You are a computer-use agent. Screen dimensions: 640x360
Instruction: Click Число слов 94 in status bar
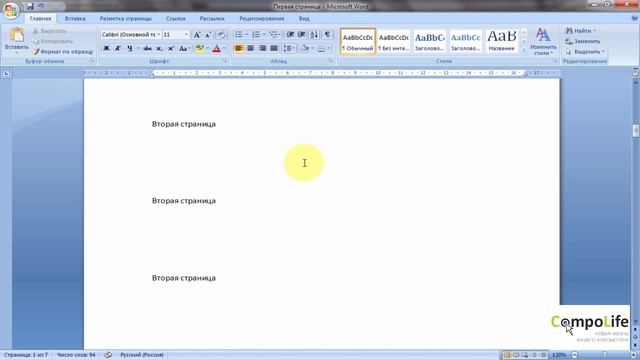(x=76, y=355)
